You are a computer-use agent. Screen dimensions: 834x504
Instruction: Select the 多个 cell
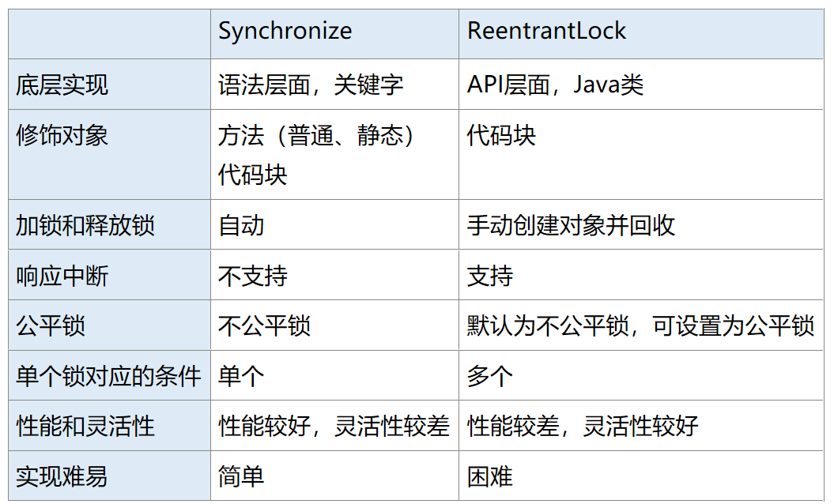tap(490, 376)
